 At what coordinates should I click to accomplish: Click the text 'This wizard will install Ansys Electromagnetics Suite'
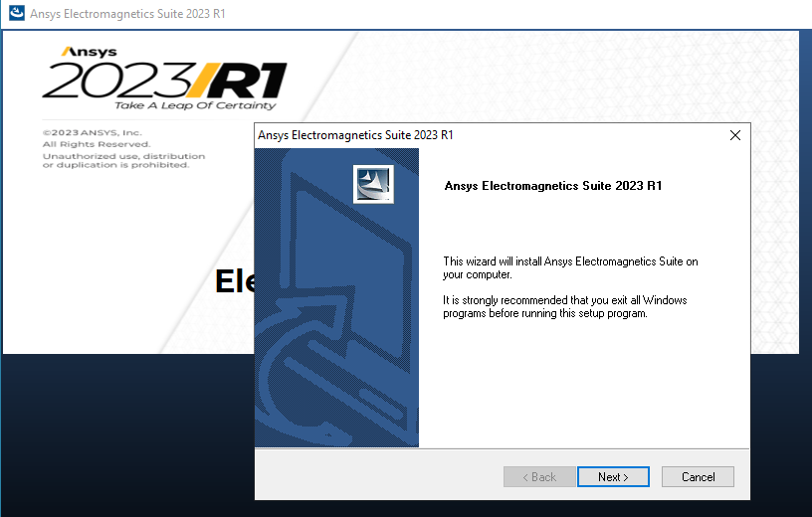563,261
